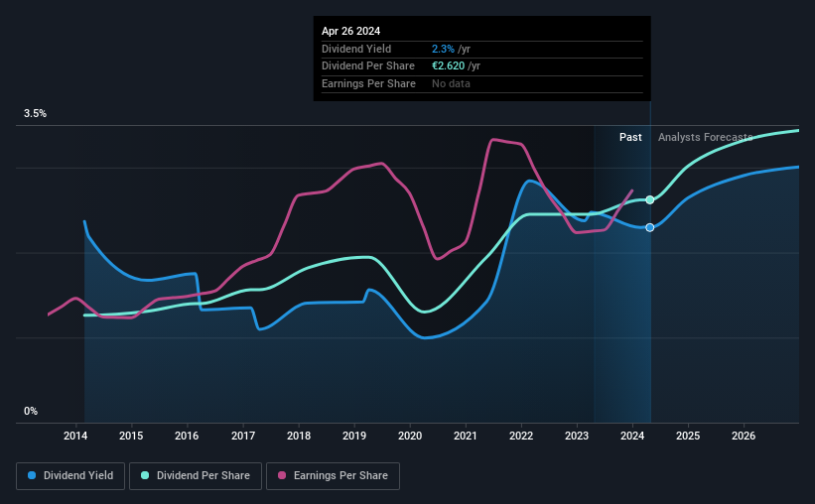Viewport: 815px width, 504px height.
Task: Click the 2026 x-axis label
Action: (x=744, y=436)
